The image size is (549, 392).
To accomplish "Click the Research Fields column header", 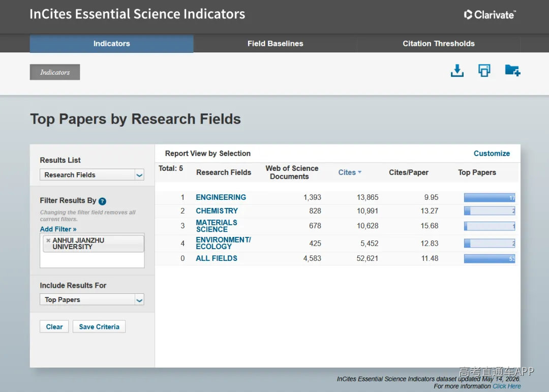I will click(x=224, y=172).
